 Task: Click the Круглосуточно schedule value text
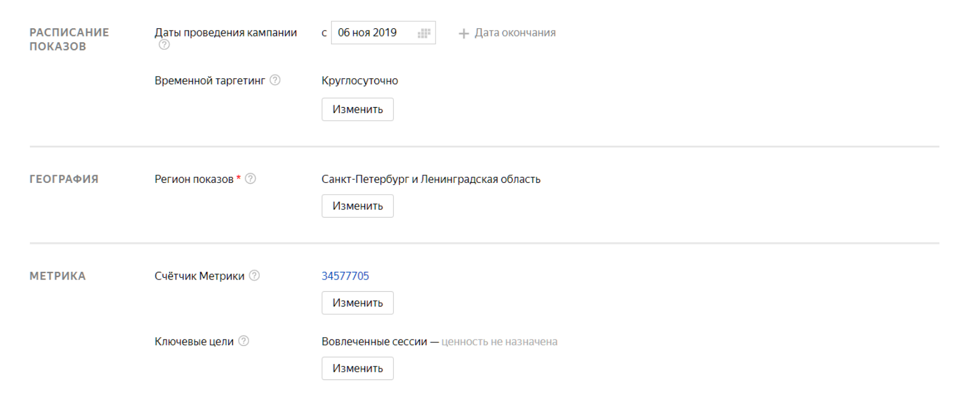[x=359, y=81]
